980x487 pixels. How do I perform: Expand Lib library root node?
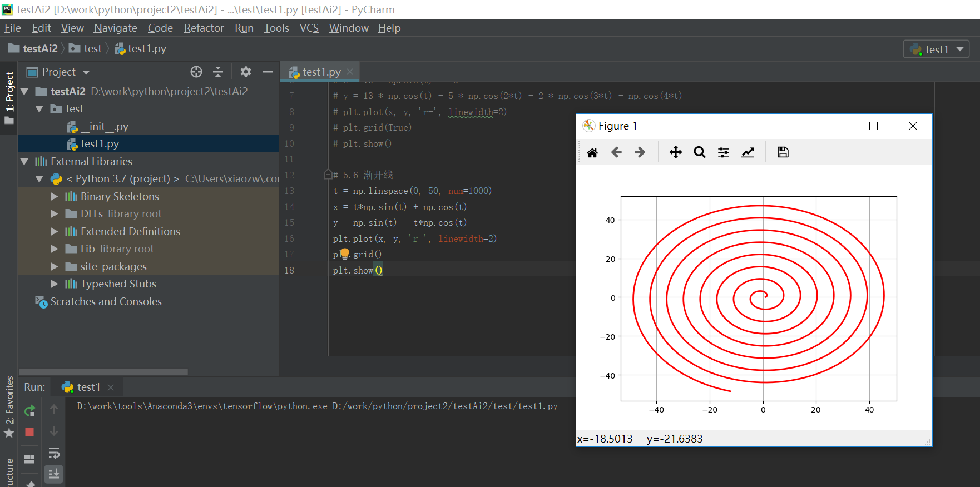(x=55, y=249)
